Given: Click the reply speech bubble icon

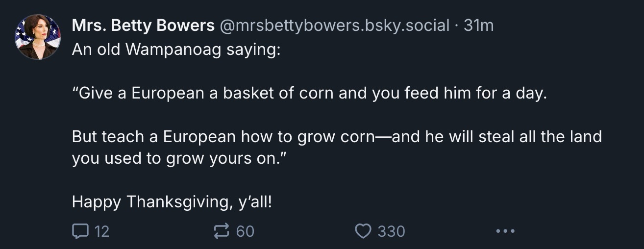Looking at the screenshot, I should click(79, 230).
